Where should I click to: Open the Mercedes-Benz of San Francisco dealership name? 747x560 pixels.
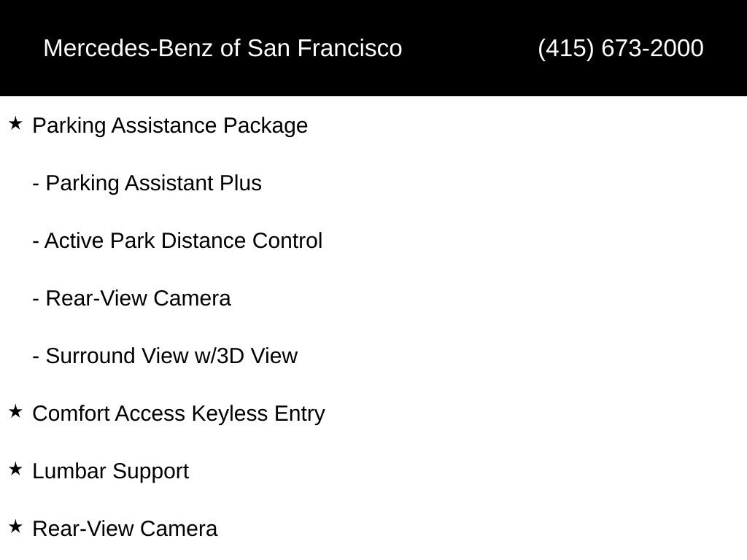[x=223, y=48]
